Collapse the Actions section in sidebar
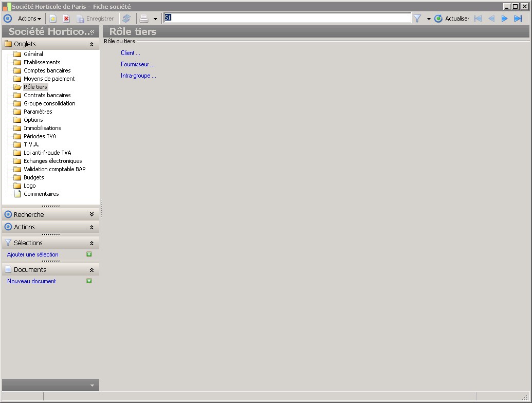 click(91, 227)
